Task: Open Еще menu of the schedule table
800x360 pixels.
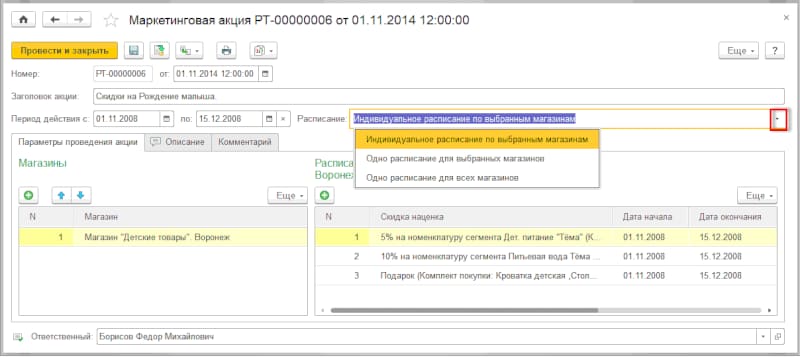Action: pyautogui.click(x=758, y=195)
